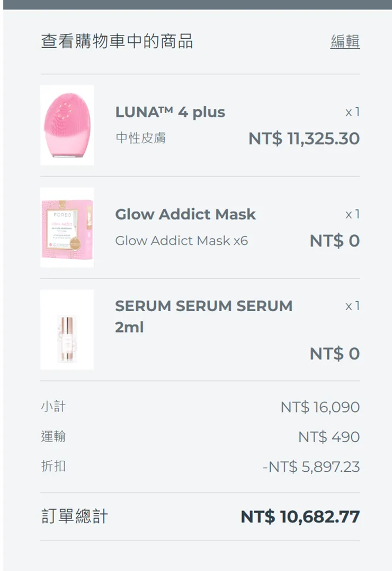Click the 中性皮膚 variant label
This screenshot has height=571, width=392.
pos(140,138)
